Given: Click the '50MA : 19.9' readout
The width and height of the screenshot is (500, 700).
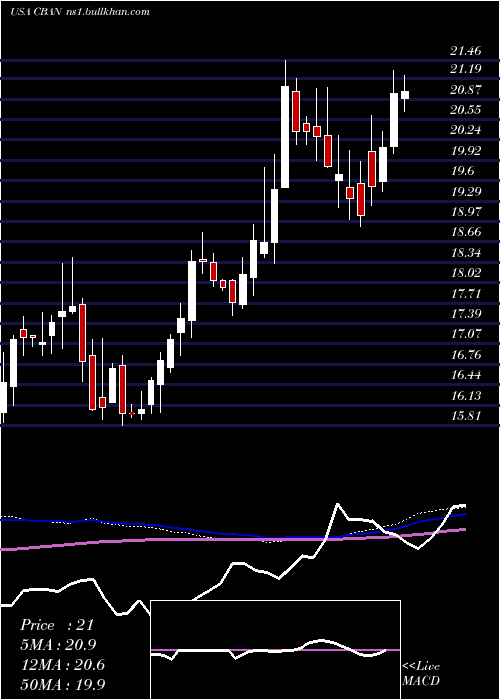Looking at the screenshot, I should [62, 684].
